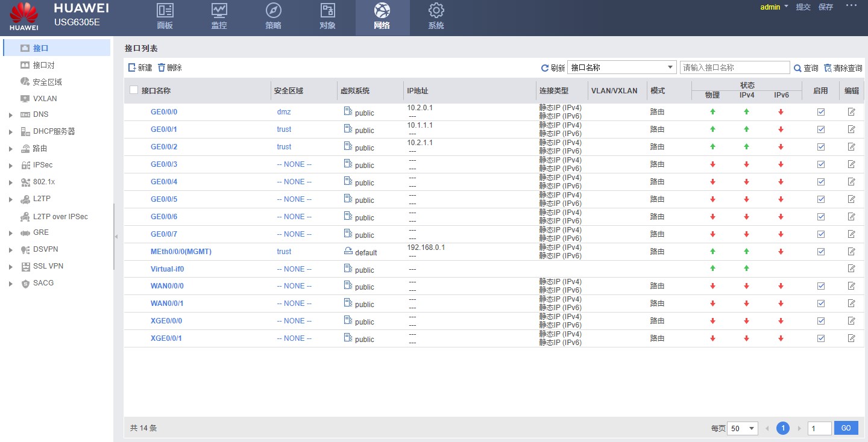Click the edit icon for Virtual-if0 row
The width and height of the screenshot is (868, 442).
coord(851,269)
